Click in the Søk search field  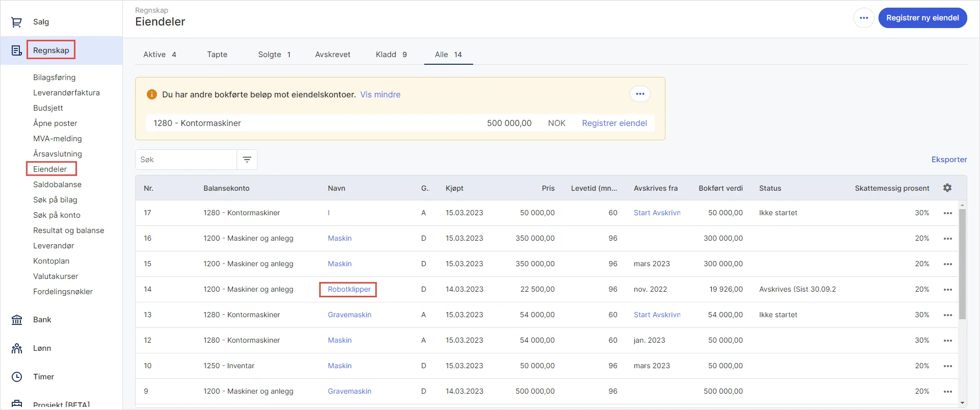point(186,160)
